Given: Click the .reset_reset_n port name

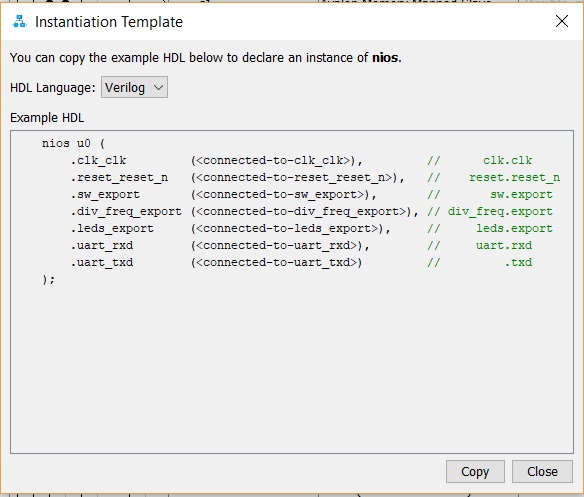Looking at the screenshot, I should pyautogui.click(x=120, y=178).
